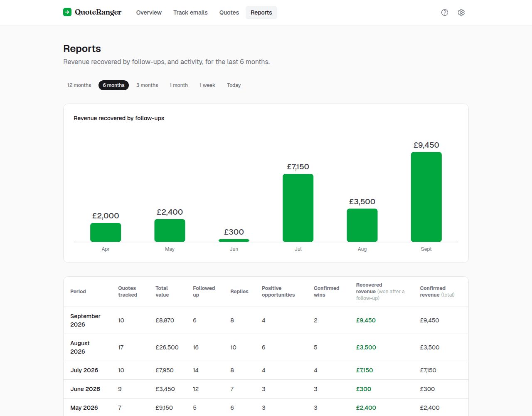Click the QuoteRanger green arrow logo icon
The width and height of the screenshot is (532, 416).
[x=67, y=12]
